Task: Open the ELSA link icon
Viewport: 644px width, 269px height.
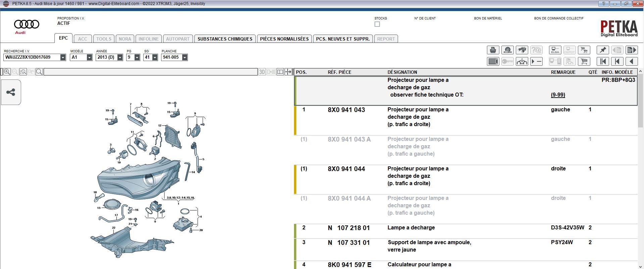Action: click(555, 50)
